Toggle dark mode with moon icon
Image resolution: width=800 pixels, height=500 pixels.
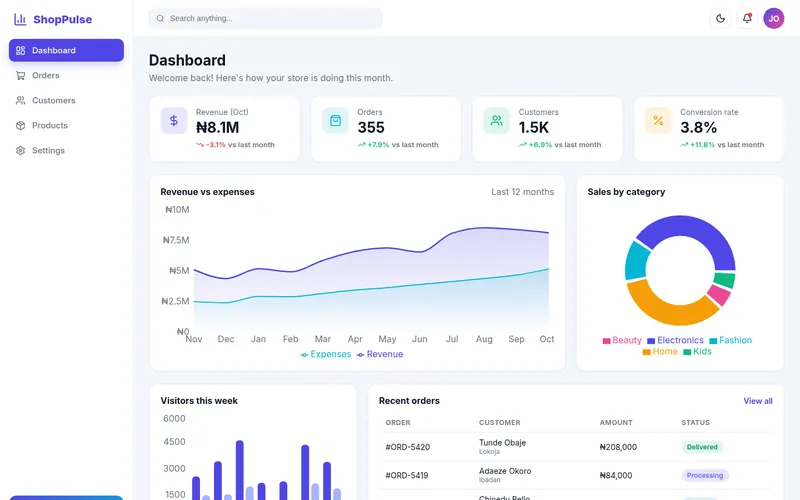[x=720, y=18]
